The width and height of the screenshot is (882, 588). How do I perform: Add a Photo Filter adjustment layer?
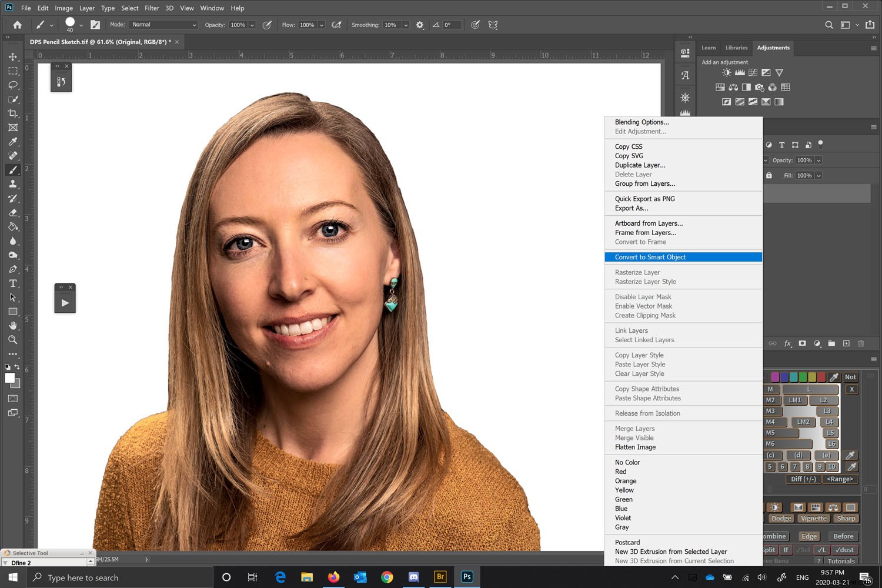[x=759, y=87]
